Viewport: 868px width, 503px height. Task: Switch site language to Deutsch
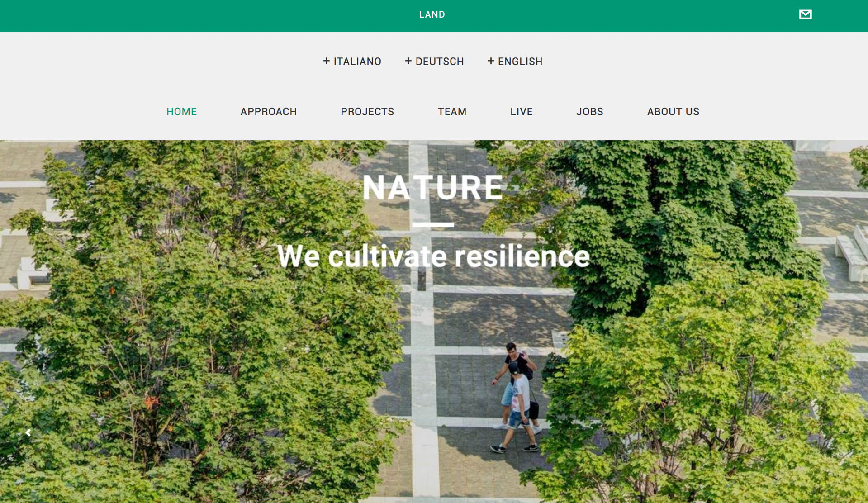(440, 62)
